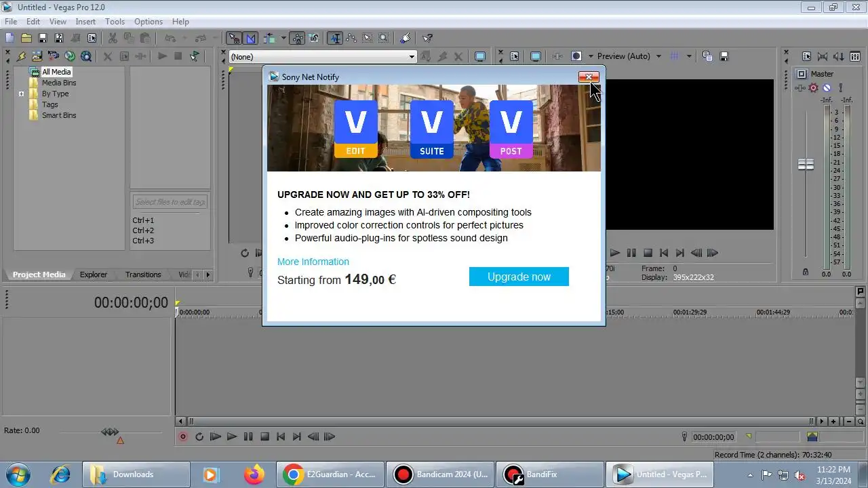The image size is (868, 488).
Task: Click Play in the video preview window
Action: [614, 253]
